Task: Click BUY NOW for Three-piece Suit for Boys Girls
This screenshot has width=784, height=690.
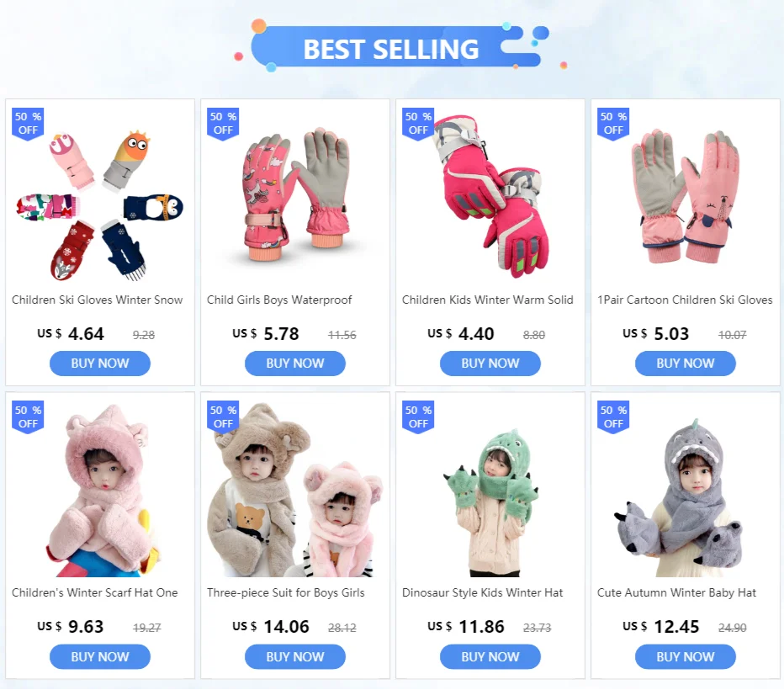Action: click(295, 656)
